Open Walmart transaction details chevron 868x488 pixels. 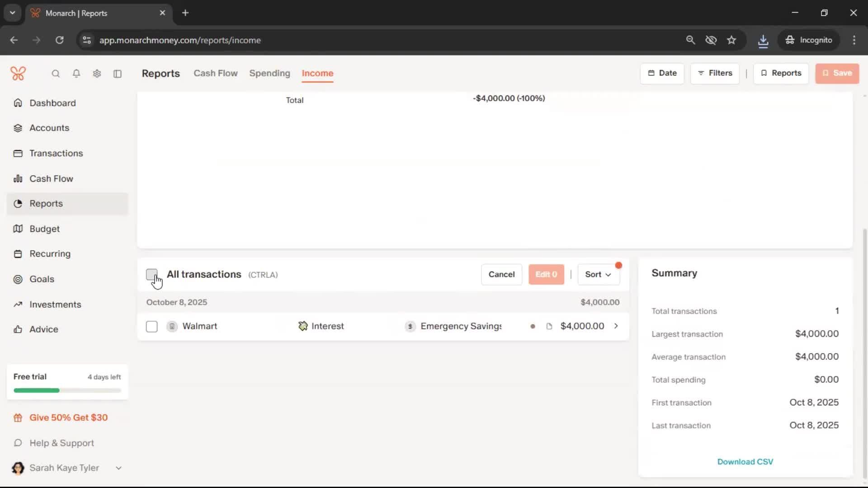point(616,326)
